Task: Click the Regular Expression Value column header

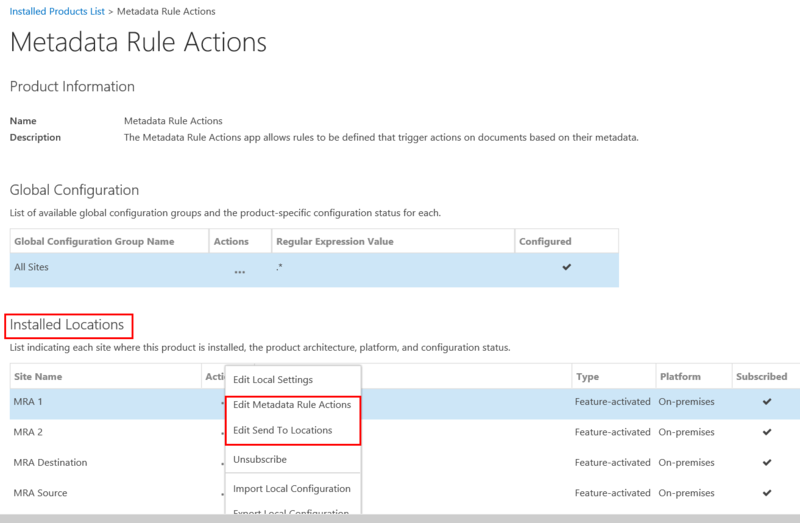Action: (x=335, y=241)
